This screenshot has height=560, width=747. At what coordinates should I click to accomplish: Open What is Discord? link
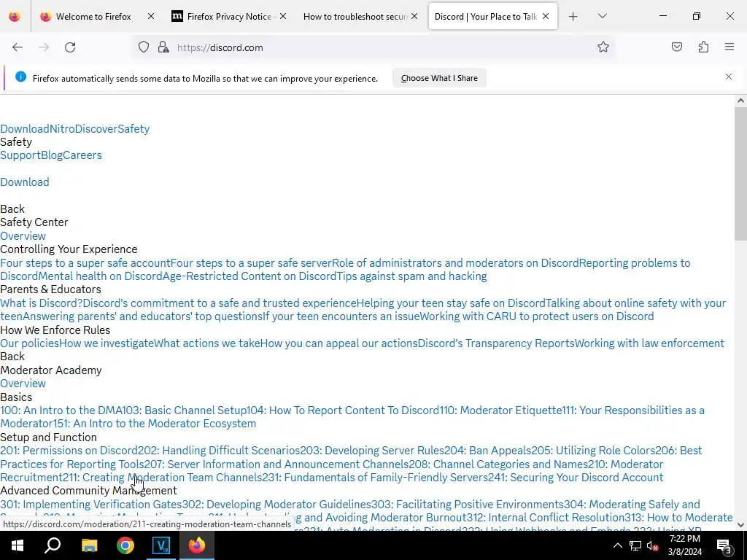(x=42, y=303)
